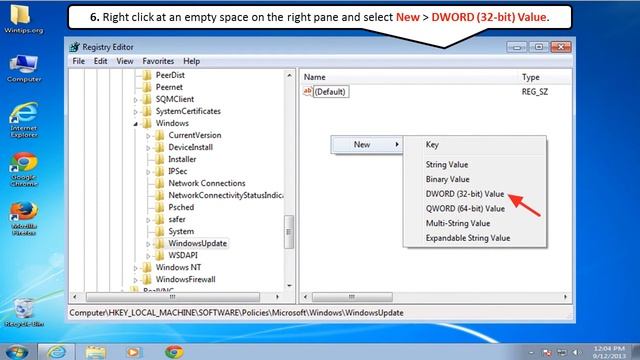Open Chrome from the taskbar
The image size is (640, 360).
click(174, 352)
